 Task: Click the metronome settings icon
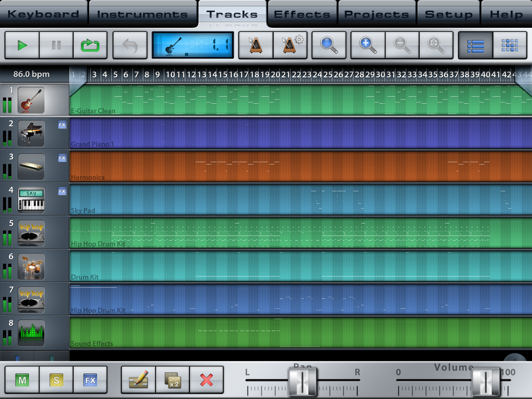click(x=291, y=45)
